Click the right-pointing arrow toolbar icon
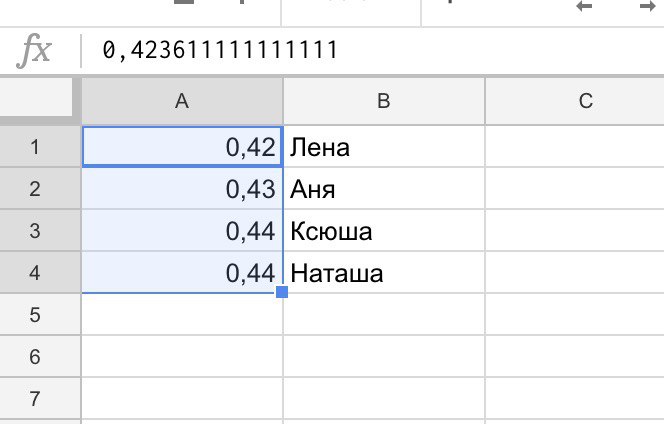Viewport: 664px width, 424px height. click(648, 6)
